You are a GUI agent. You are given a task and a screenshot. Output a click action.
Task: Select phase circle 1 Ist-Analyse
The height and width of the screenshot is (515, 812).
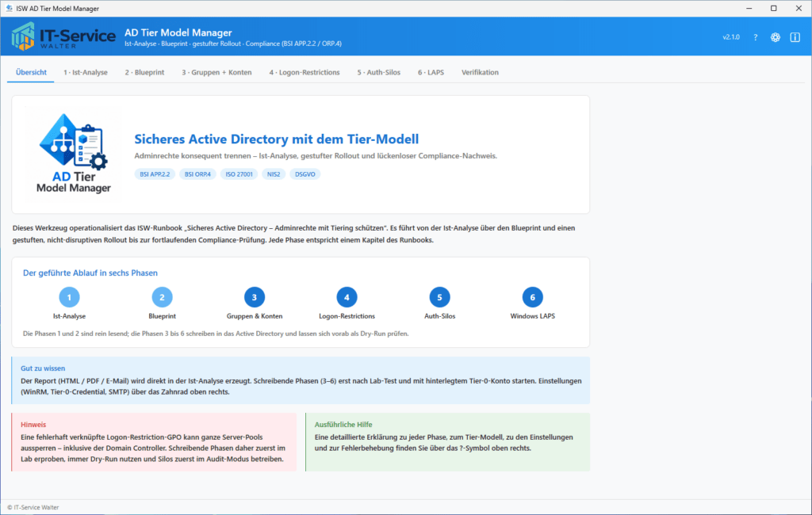click(69, 297)
